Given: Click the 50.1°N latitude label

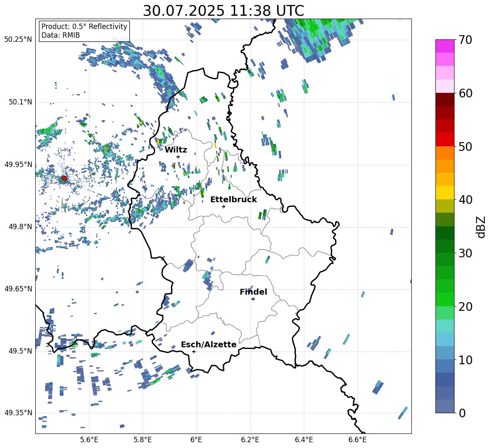Looking at the screenshot, I should click(x=20, y=102).
